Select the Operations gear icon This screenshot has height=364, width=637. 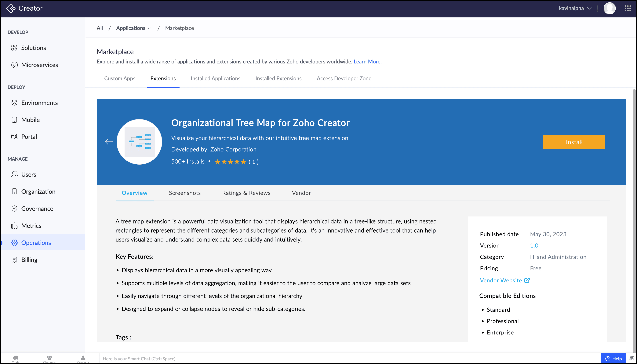15,242
